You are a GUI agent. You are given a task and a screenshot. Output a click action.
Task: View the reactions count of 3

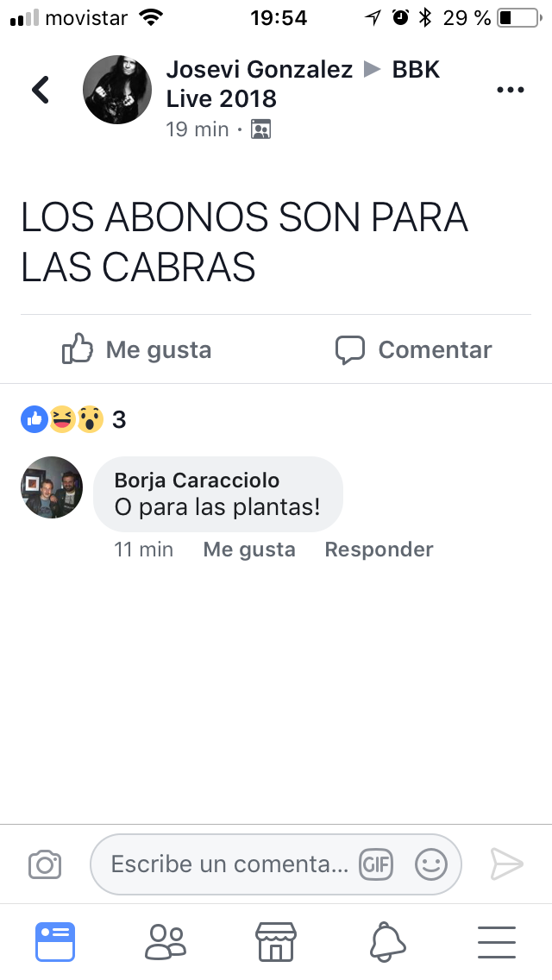tap(119, 419)
